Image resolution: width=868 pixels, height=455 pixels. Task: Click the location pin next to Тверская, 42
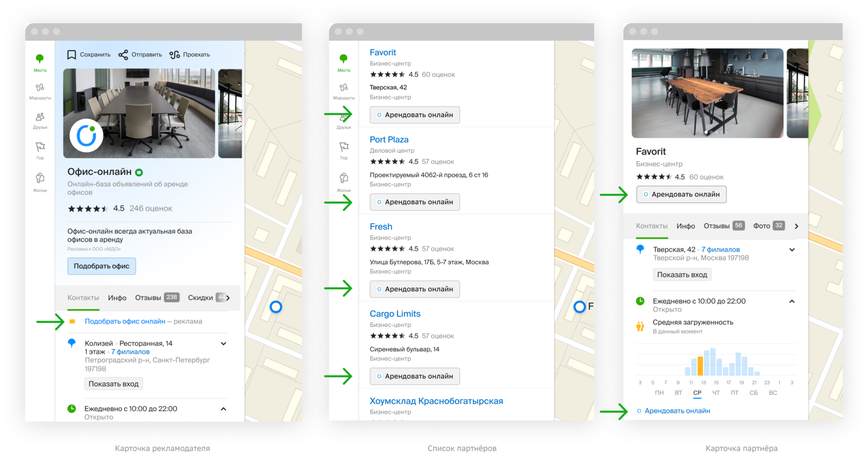[x=640, y=249]
